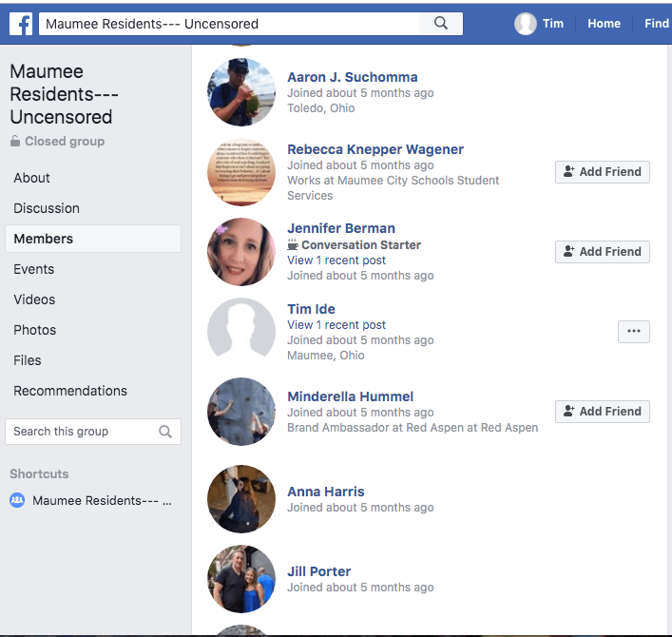This screenshot has width=672, height=637.
Task: Open the Discussion section in sidebar
Action: [x=47, y=208]
